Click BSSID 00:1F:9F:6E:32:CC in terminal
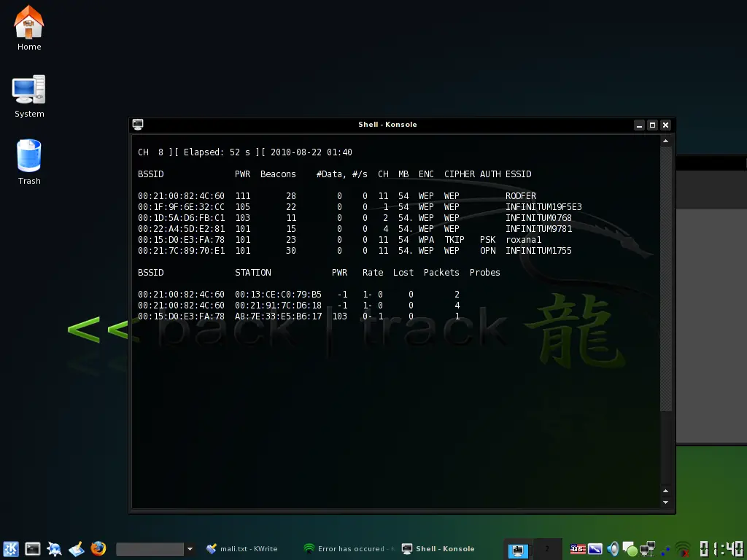This screenshot has width=747, height=560. tap(181, 206)
